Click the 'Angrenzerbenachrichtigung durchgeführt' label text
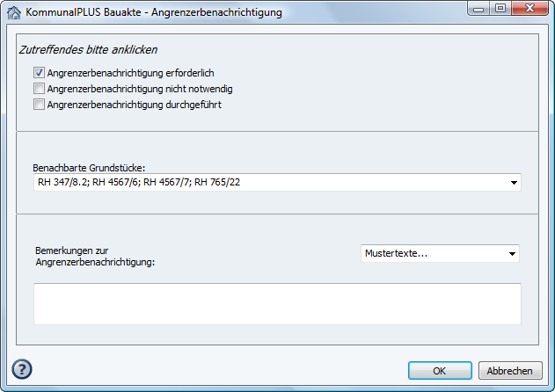The height and width of the screenshot is (392, 555). [x=134, y=105]
